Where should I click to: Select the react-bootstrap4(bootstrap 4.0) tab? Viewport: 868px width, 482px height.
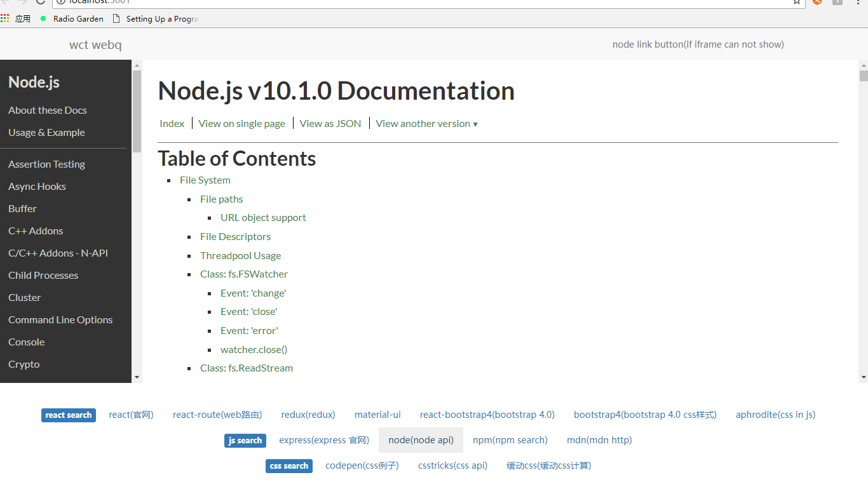tap(487, 415)
